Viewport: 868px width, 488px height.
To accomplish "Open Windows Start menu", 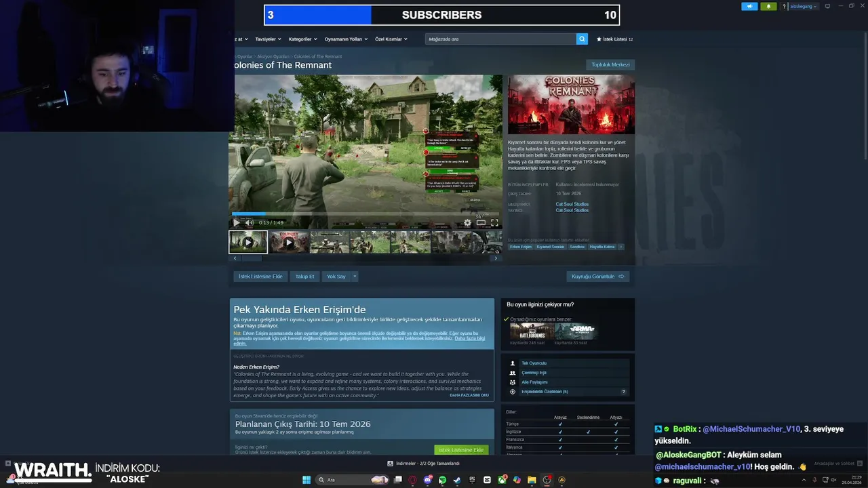I will click(x=307, y=480).
